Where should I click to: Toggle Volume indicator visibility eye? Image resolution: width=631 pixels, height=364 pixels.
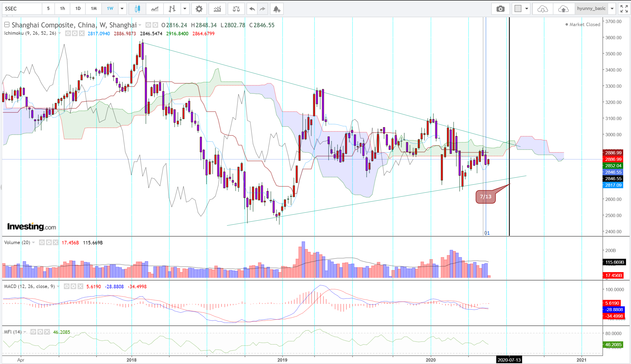42,242
